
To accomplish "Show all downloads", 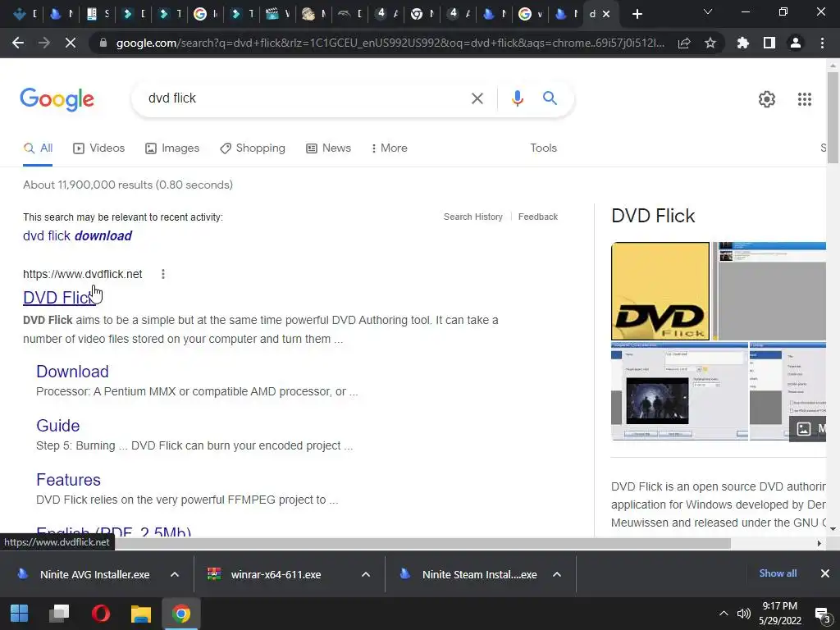I will click(x=778, y=573).
